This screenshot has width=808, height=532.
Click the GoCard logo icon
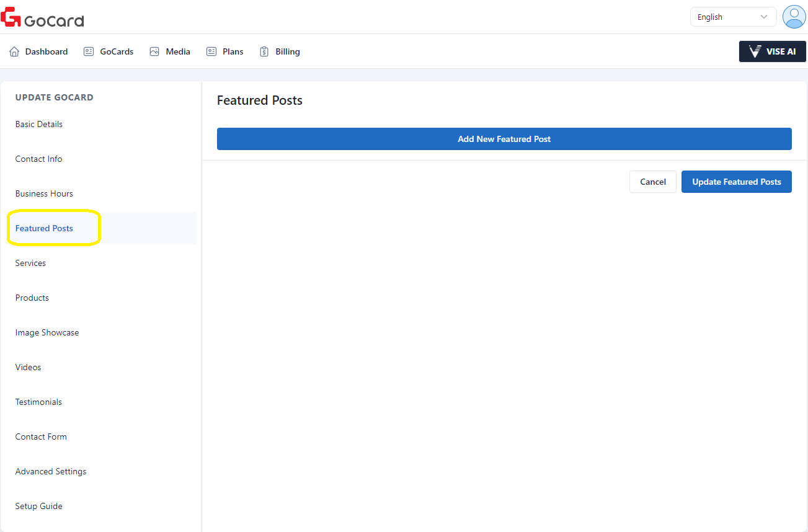pos(11,17)
